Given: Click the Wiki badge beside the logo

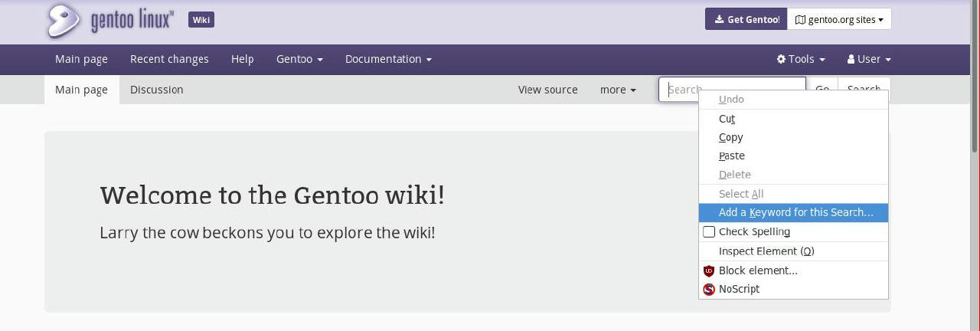Looking at the screenshot, I should pos(201,20).
